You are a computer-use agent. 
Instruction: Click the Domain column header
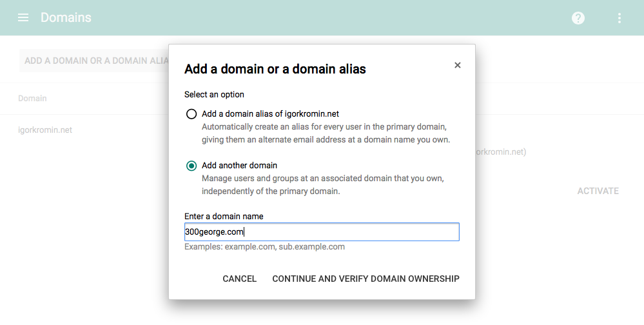coord(32,98)
